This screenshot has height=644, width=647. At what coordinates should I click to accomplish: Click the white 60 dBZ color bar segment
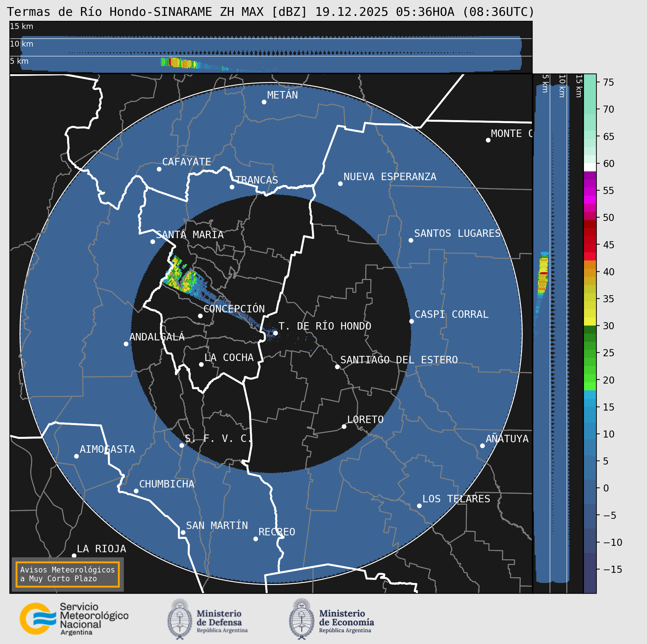[590, 167]
